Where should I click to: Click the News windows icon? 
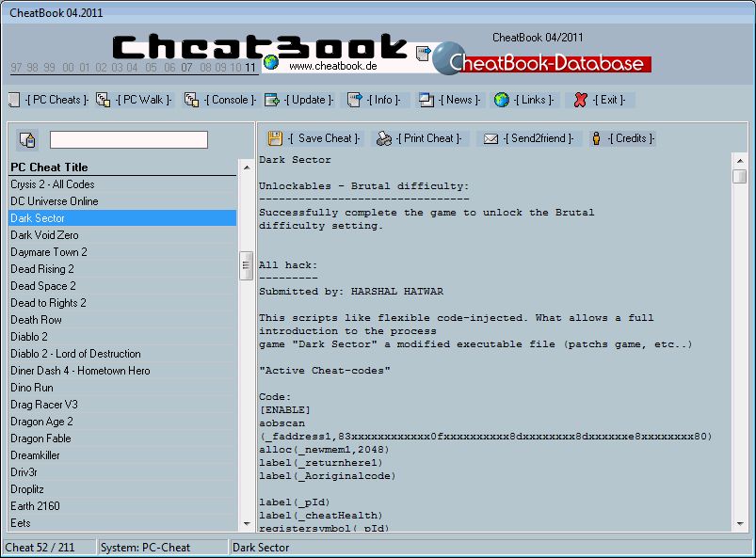coord(426,100)
